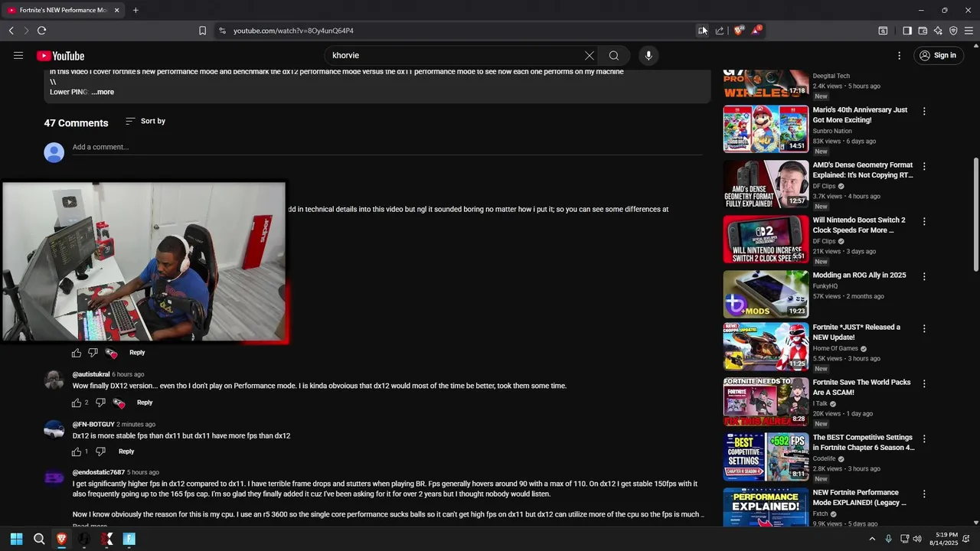This screenshot has width=980, height=551.
Task: Open @FN-BOTGUY profile avatar
Action: (x=54, y=430)
